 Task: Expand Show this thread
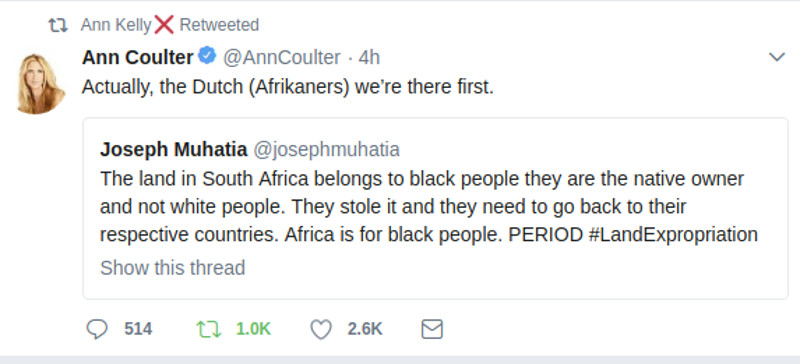172,268
